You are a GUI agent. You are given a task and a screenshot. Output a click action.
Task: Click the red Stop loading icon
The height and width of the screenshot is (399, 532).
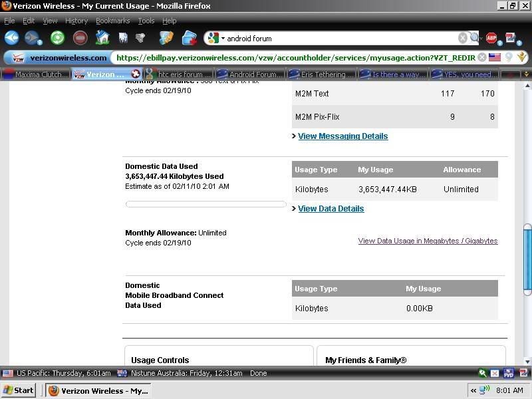point(80,38)
